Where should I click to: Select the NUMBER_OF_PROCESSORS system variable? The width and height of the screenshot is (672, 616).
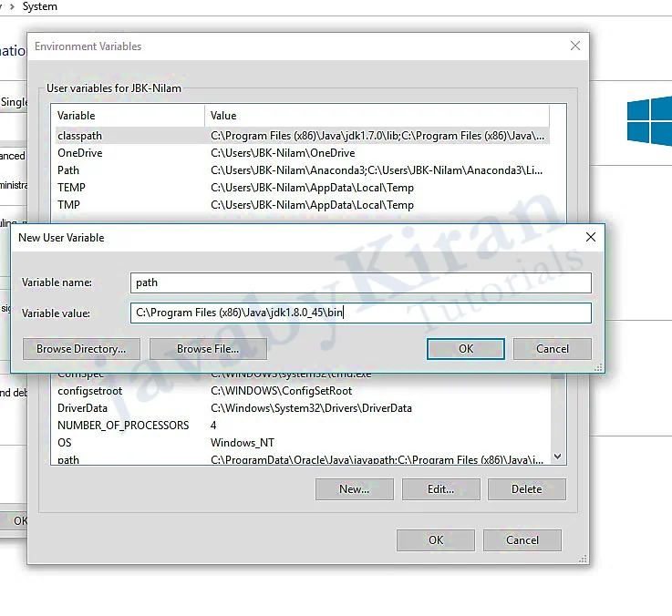tap(302, 425)
